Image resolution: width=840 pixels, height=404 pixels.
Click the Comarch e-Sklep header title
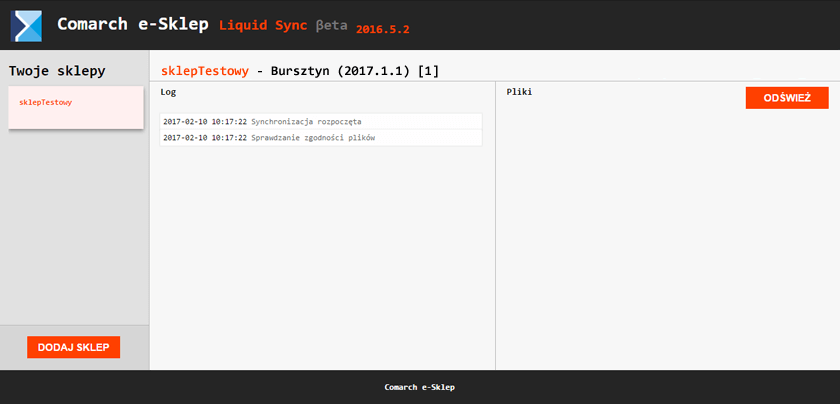[133, 24]
